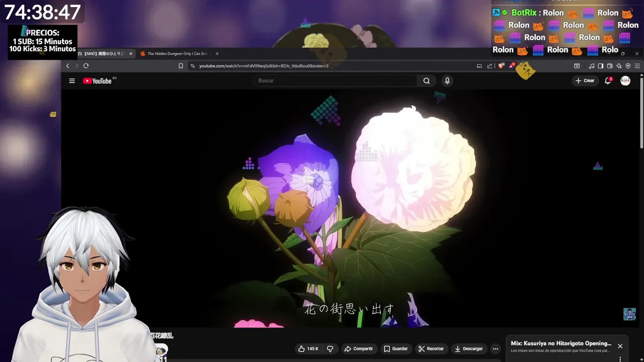Go forward with the browser forward arrow

(x=77, y=66)
